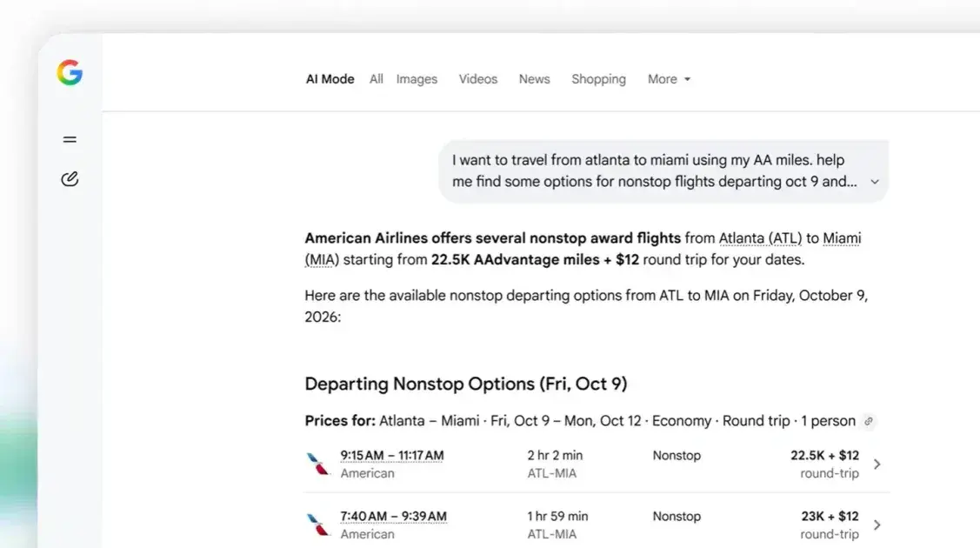Click Nonstop label on 7:40 AM flight
Image resolution: width=980 pixels, height=548 pixels.
677,516
